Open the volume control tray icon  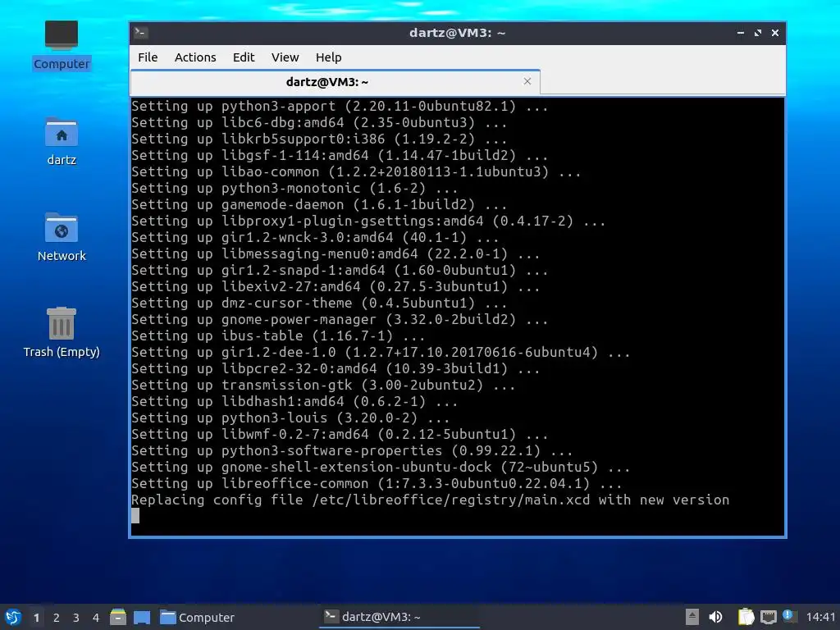[x=715, y=617]
